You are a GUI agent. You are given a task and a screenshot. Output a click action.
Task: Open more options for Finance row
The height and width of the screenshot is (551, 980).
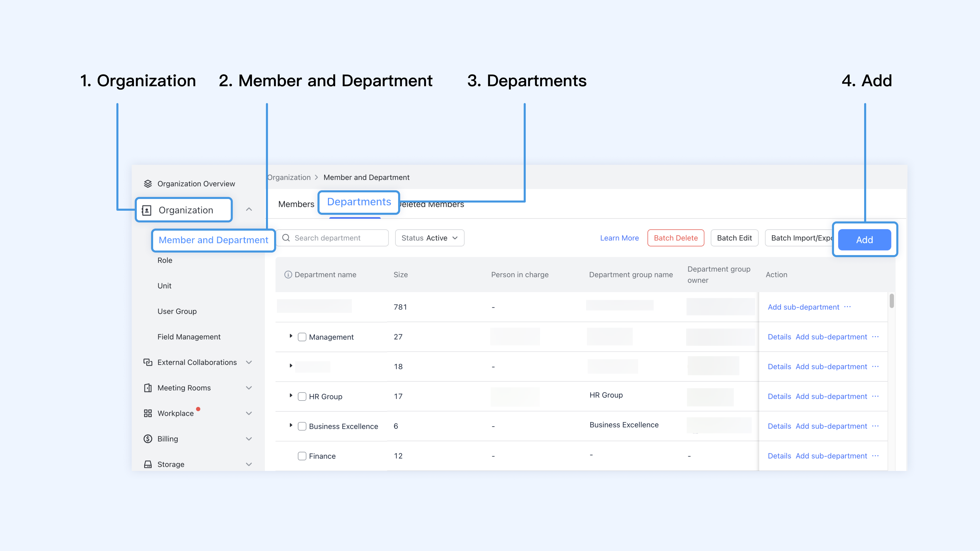pos(875,456)
